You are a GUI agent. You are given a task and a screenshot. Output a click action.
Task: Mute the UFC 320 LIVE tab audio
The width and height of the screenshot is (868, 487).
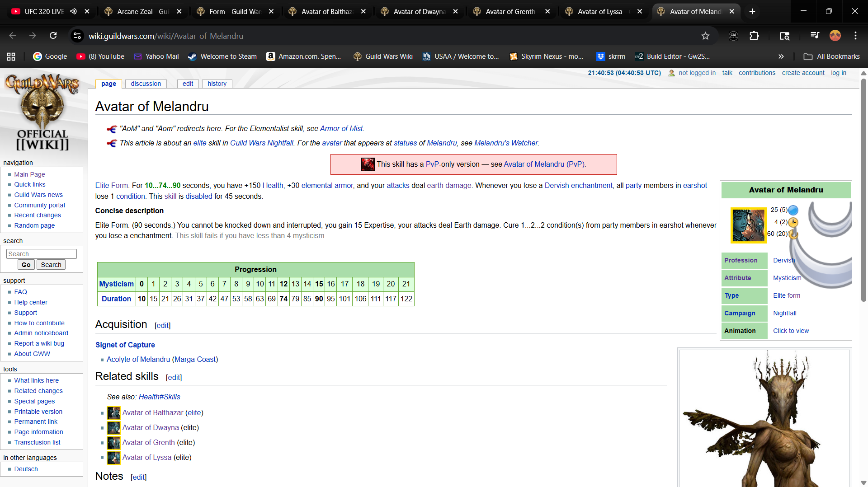[x=73, y=11]
